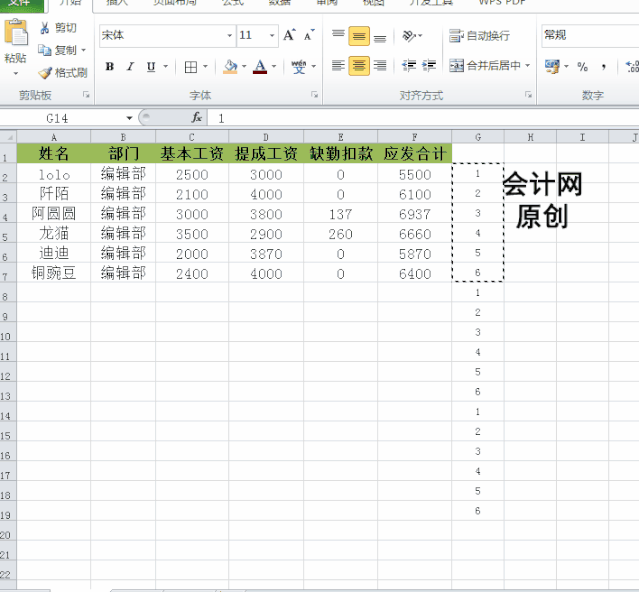The width and height of the screenshot is (639, 592).
Task: Open text orientation options
Action: click(410, 35)
